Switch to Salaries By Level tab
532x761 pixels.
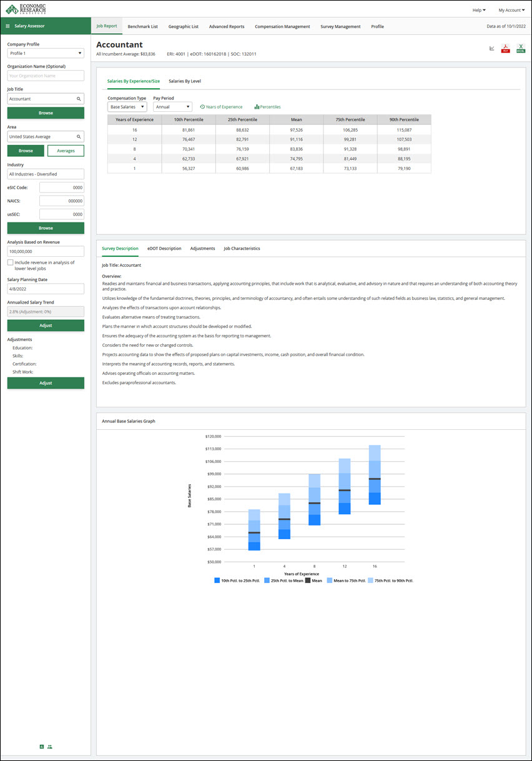(184, 81)
